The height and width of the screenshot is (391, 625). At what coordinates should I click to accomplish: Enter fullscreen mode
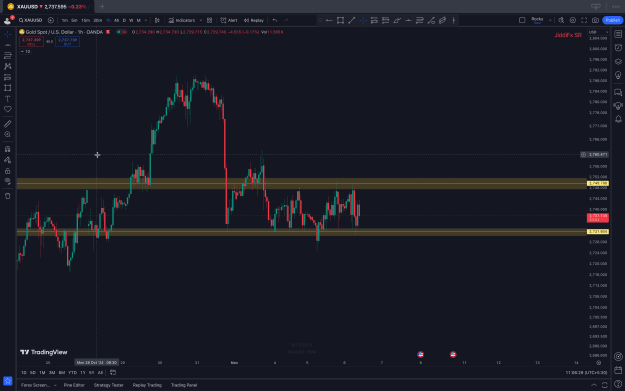click(584, 20)
